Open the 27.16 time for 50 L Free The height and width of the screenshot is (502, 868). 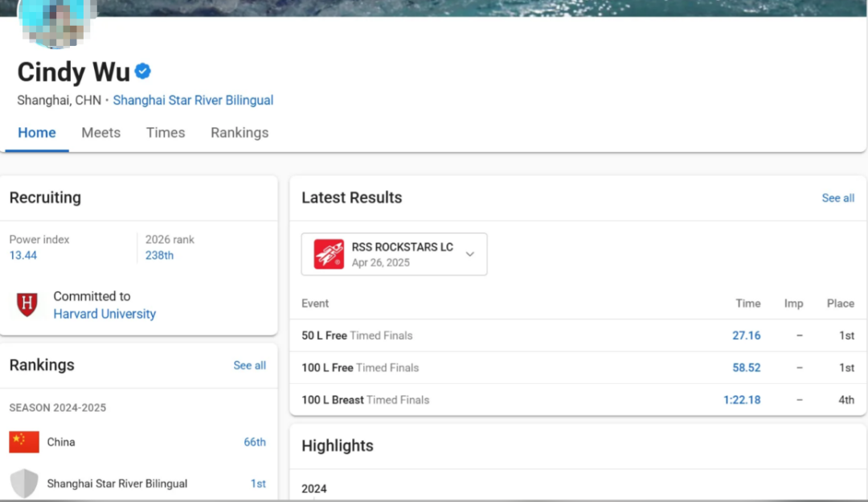(746, 335)
